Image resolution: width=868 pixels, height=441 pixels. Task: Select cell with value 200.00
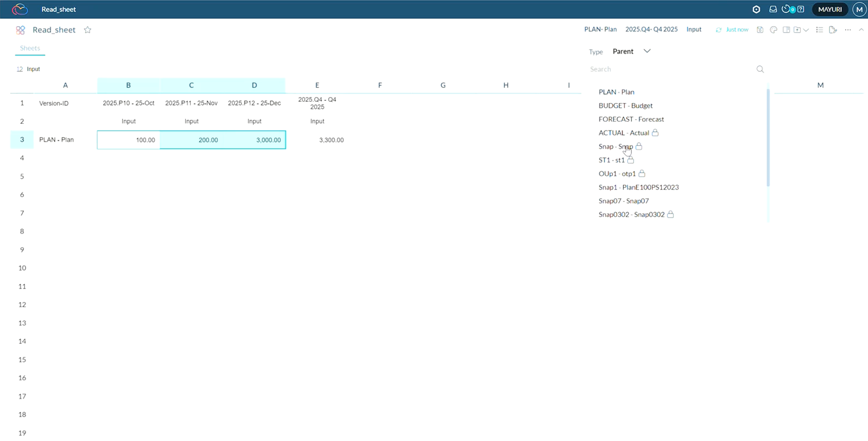pos(192,140)
